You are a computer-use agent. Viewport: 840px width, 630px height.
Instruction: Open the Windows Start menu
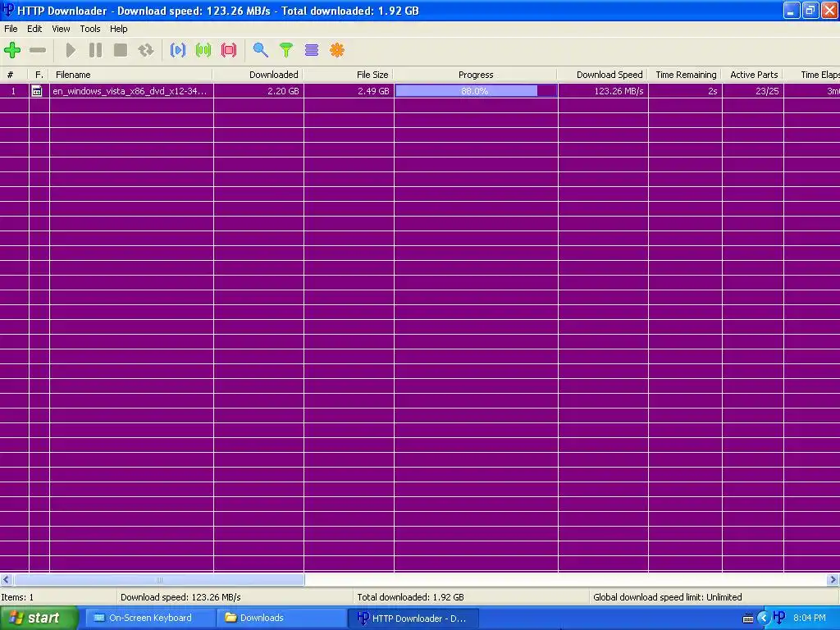(x=39, y=618)
